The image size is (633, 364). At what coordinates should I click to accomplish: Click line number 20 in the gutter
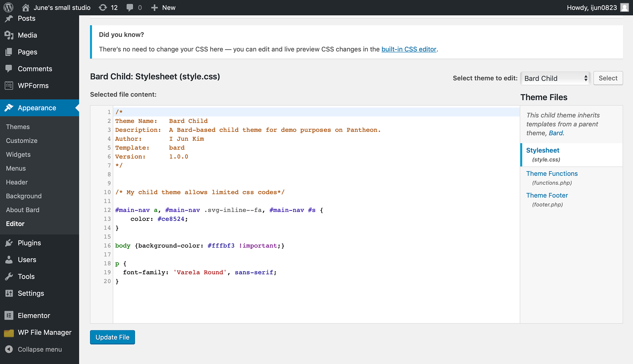point(107,281)
